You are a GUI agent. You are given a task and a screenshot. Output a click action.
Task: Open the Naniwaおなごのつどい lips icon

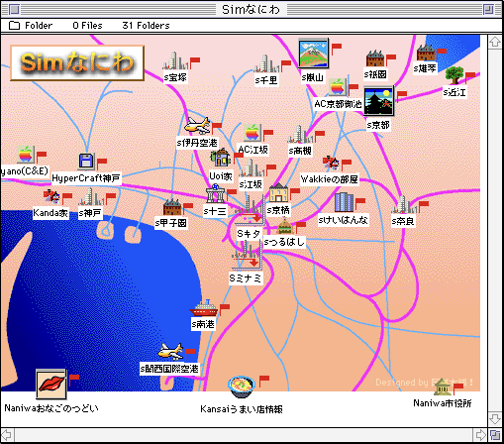pyautogui.click(x=51, y=385)
